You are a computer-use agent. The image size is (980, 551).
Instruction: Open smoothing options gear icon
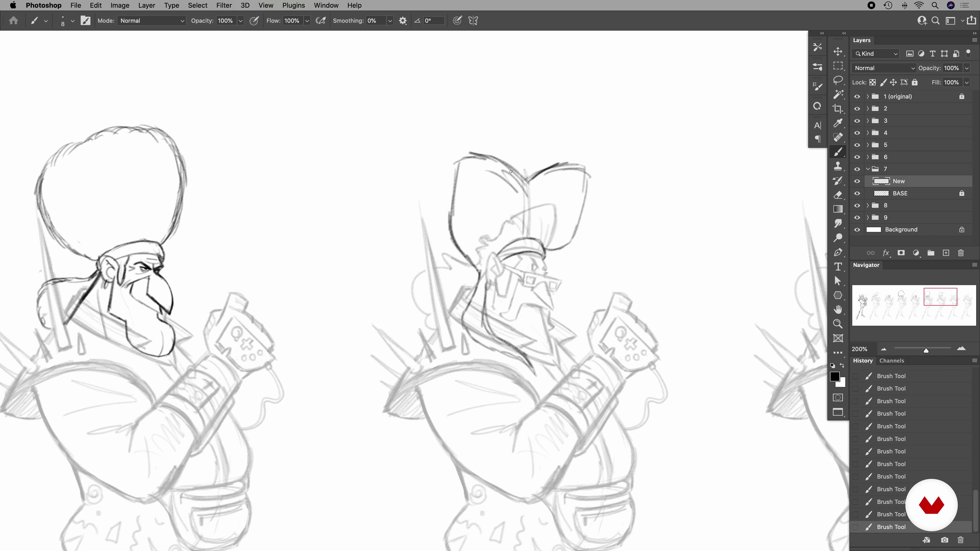[x=403, y=21]
